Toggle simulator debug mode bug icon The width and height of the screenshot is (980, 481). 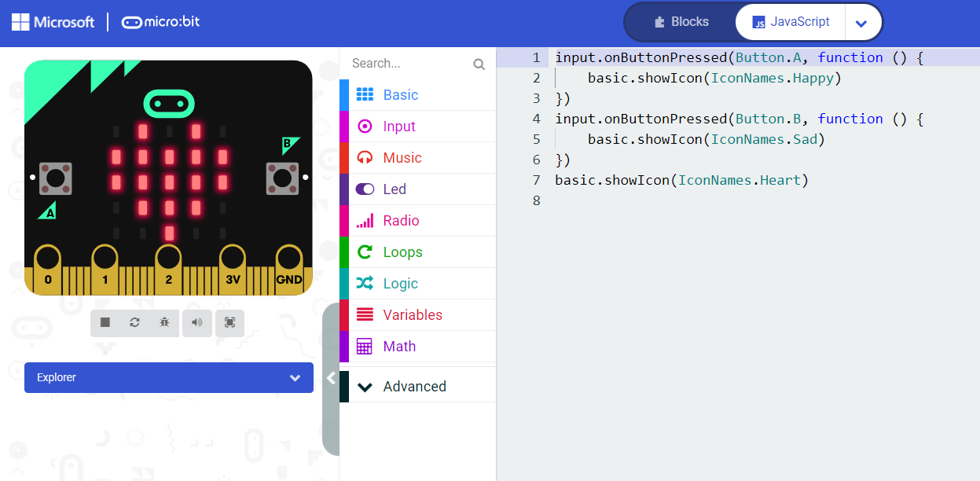(164, 322)
